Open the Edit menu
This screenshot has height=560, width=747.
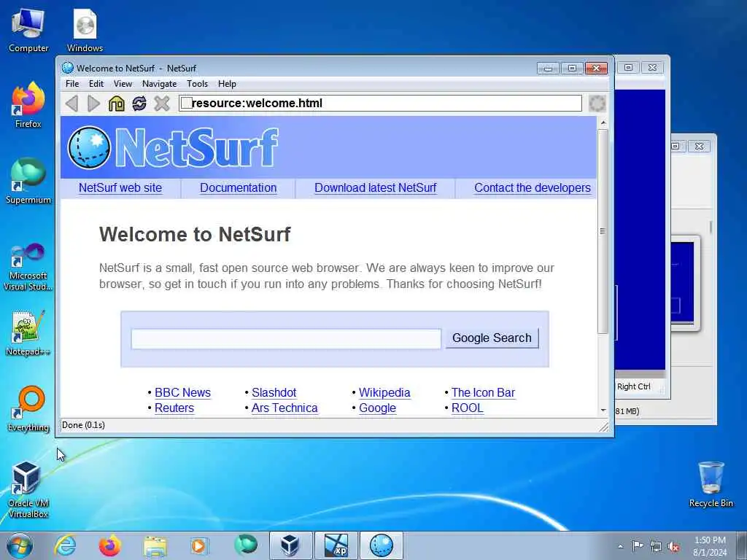point(96,84)
